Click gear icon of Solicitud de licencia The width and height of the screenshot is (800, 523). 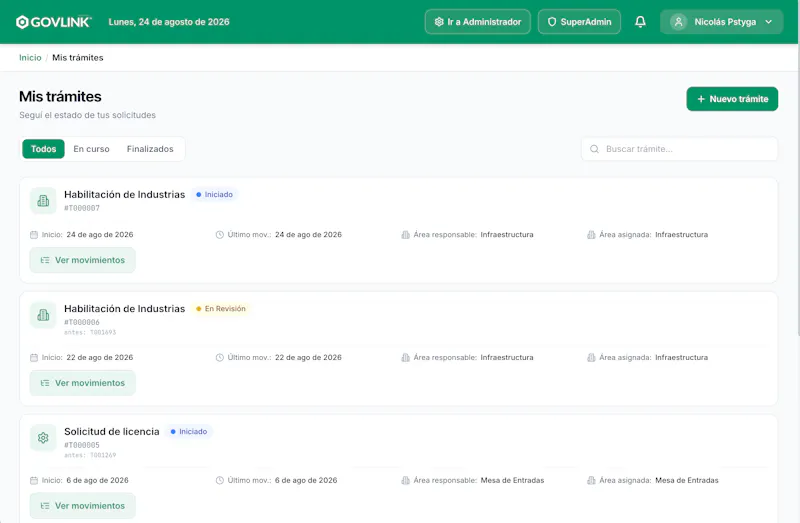(x=43, y=438)
